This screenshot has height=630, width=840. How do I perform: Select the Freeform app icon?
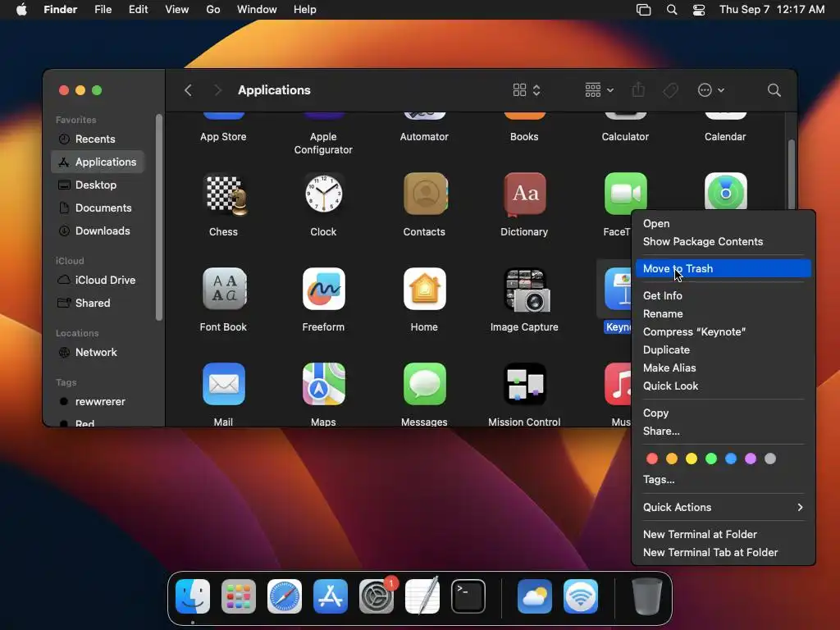[323, 289]
